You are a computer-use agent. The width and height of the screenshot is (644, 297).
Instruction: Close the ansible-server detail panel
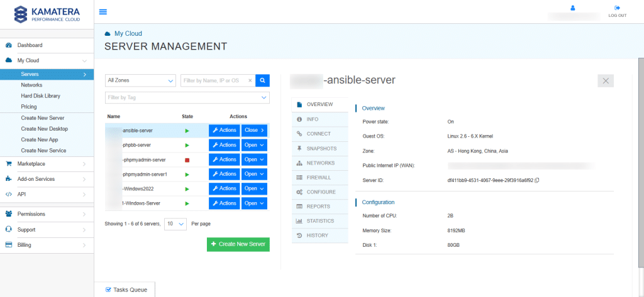click(x=606, y=81)
